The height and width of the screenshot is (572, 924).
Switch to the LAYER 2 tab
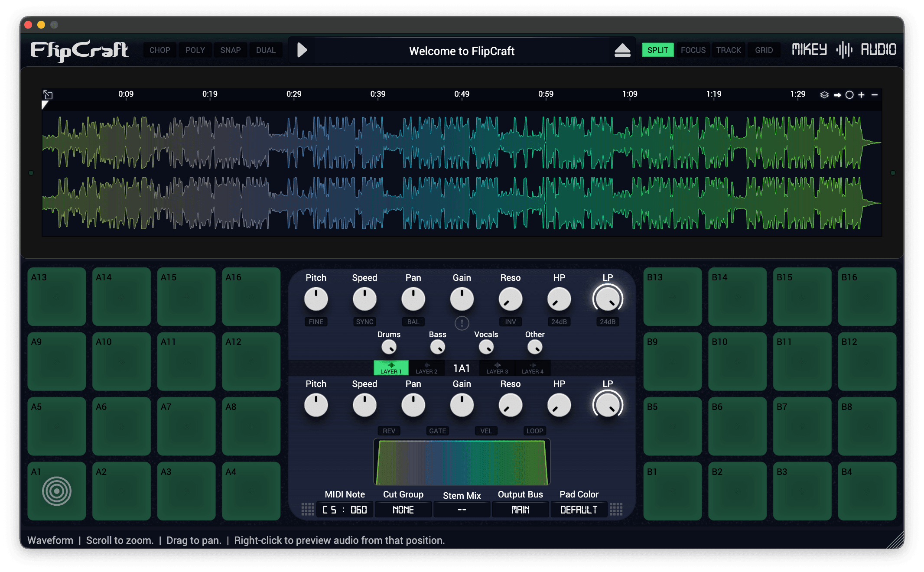coord(426,368)
